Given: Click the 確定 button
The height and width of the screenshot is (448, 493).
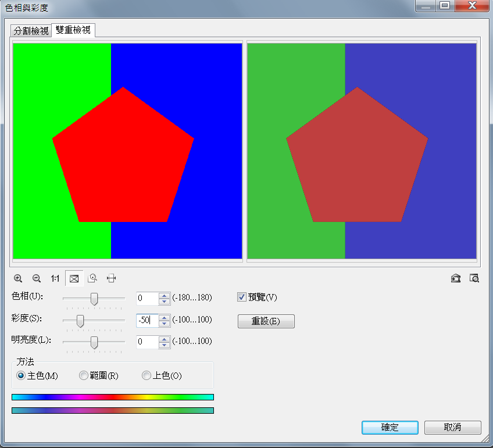Looking at the screenshot, I should (390, 428).
